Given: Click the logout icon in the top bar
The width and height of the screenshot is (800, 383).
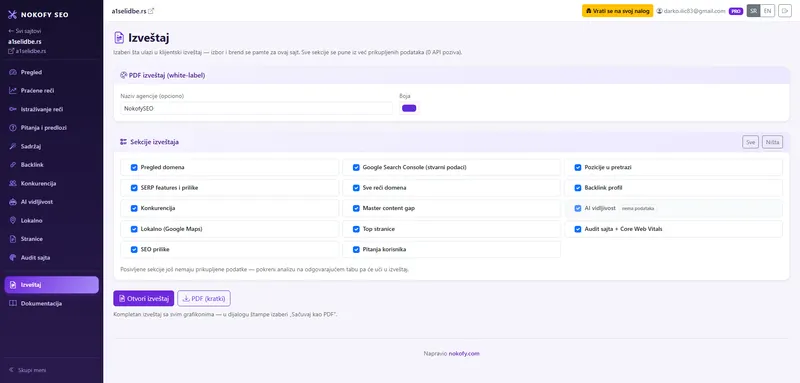Looking at the screenshot, I should click(x=784, y=11).
